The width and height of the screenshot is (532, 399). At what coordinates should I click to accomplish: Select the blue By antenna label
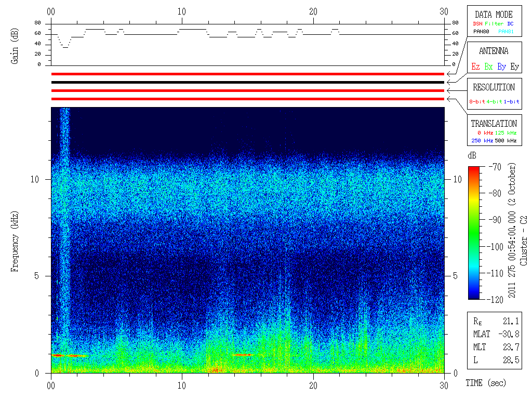[501, 66]
